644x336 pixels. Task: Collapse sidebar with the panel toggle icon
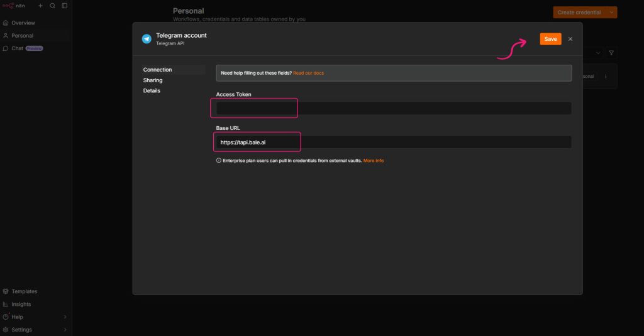(x=65, y=6)
